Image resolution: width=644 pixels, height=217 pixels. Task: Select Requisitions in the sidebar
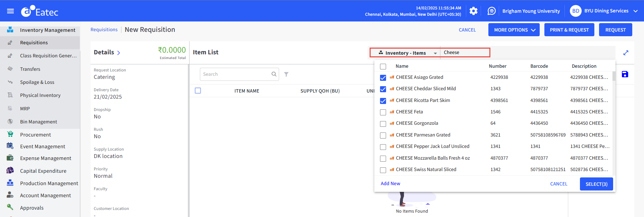click(34, 43)
